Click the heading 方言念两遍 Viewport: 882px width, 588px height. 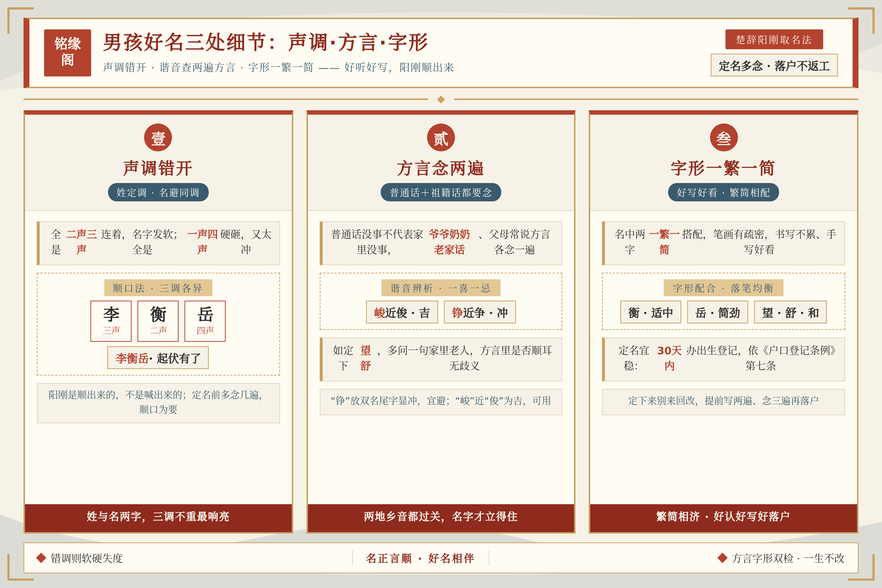441,168
